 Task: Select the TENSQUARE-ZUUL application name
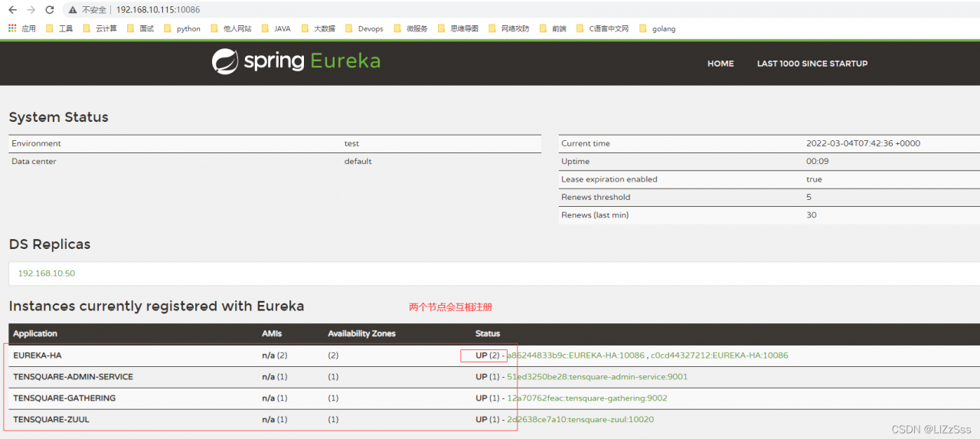click(x=51, y=420)
